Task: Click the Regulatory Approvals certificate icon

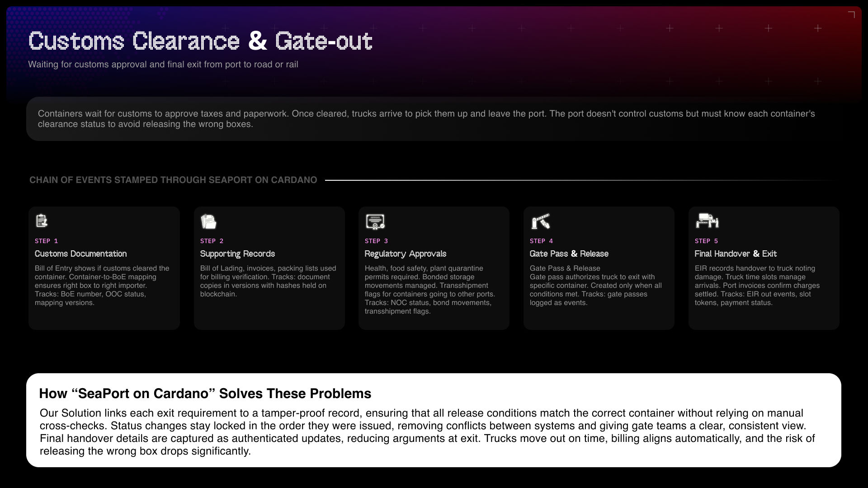Action: tap(375, 221)
